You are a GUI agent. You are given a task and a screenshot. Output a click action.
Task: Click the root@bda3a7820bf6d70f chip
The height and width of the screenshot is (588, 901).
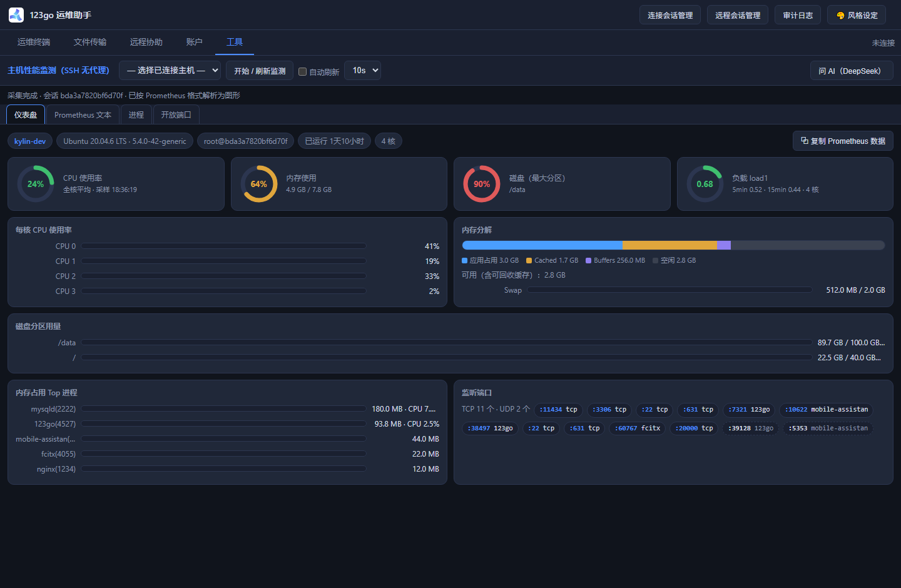click(x=246, y=141)
